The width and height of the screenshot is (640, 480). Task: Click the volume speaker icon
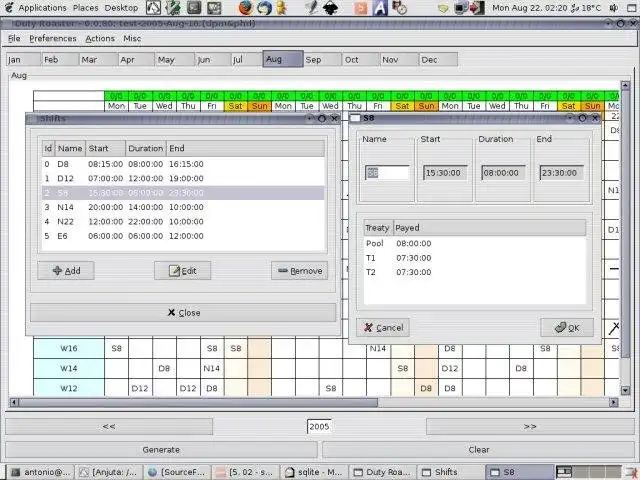pos(613,8)
